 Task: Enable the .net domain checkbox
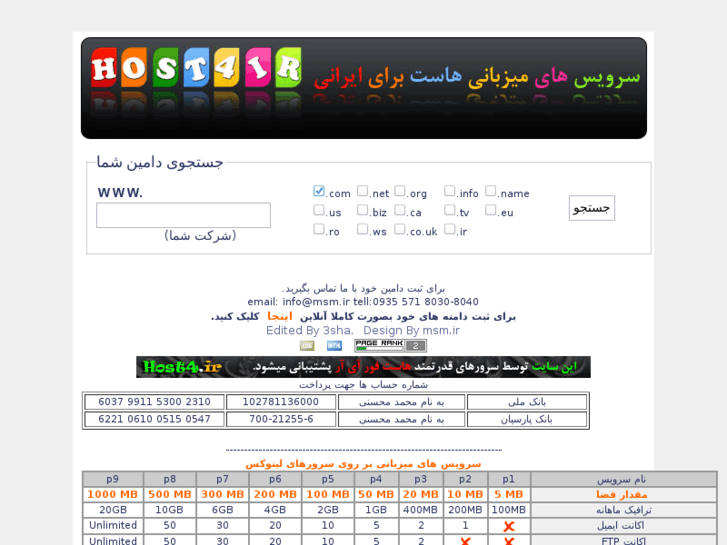point(363,191)
